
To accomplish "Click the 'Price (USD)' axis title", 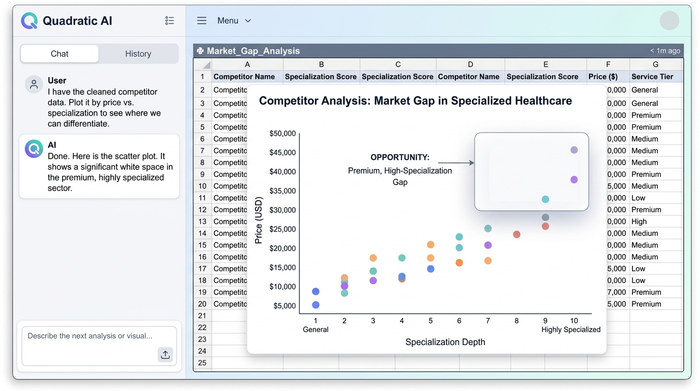I will (x=258, y=220).
